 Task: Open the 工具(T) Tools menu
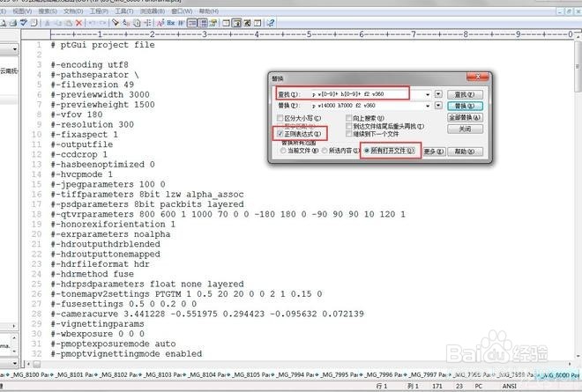[124, 11]
